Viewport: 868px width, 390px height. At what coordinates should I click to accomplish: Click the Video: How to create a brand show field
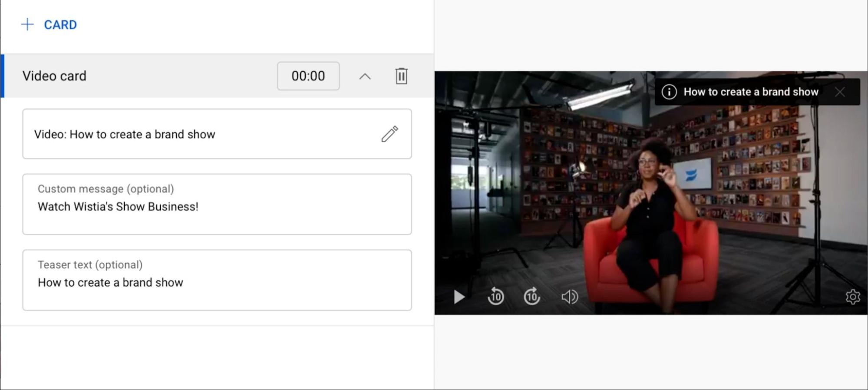[217, 134]
